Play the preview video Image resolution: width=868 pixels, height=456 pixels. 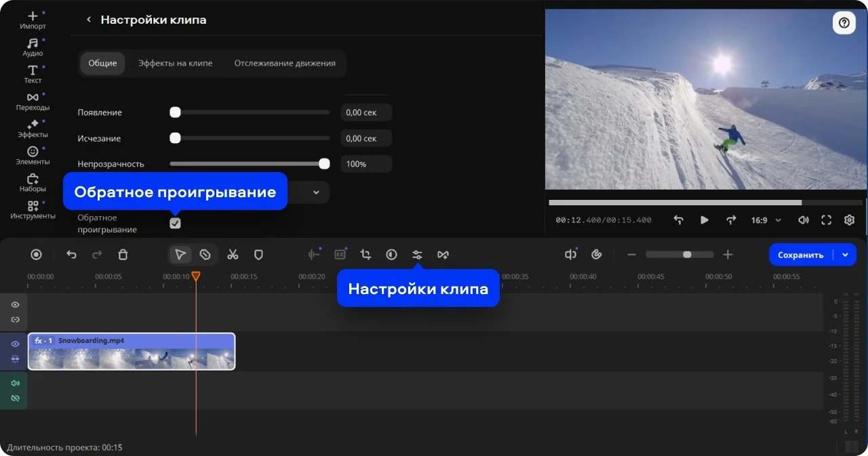point(704,220)
